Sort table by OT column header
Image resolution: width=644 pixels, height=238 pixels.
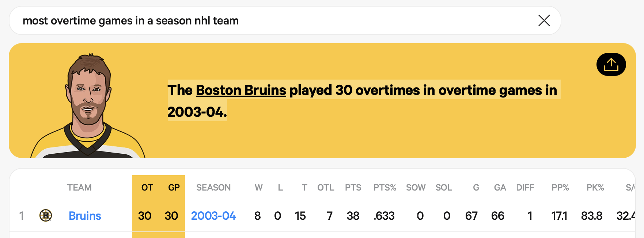pos(147,188)
